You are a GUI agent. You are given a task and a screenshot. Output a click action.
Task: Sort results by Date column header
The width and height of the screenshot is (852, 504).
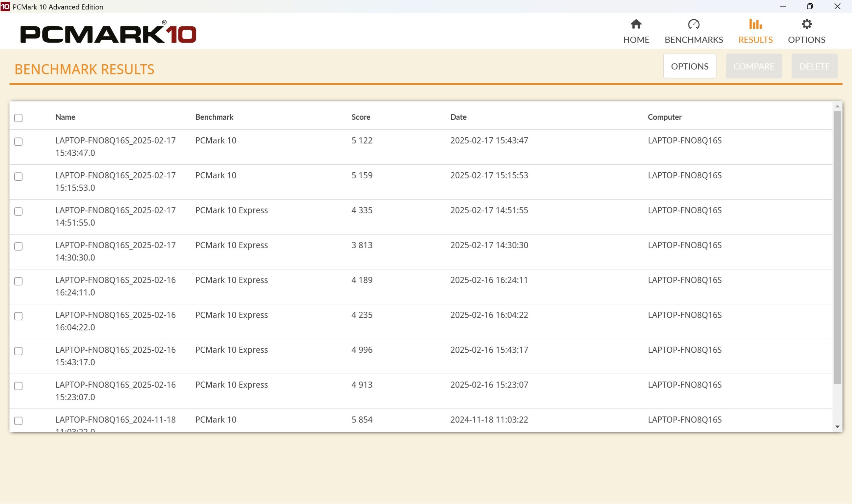click(x=458, y=117)
